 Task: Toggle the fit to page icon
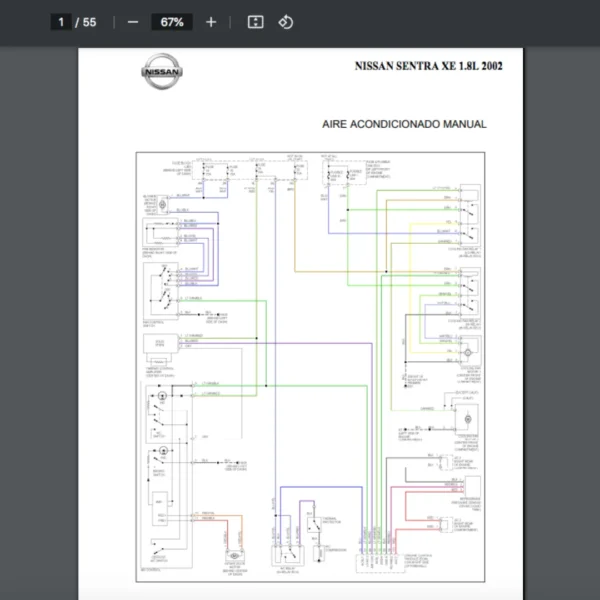click(x=255, y=22)
